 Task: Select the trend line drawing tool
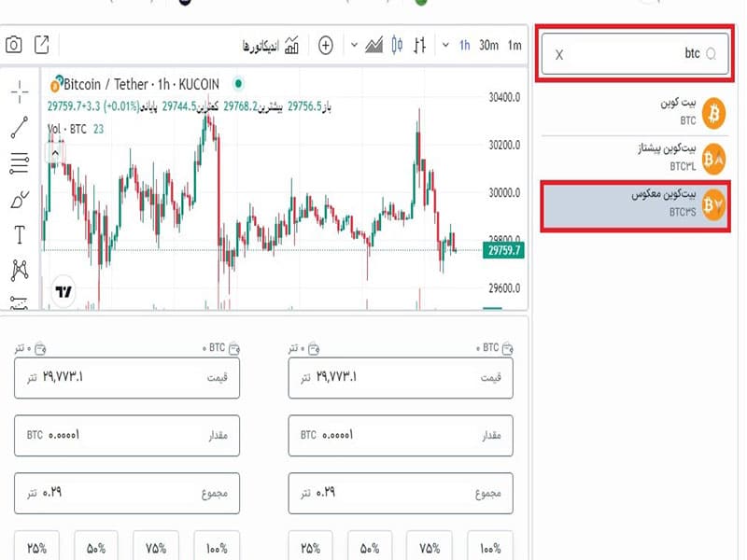click(x=20, y=127)
